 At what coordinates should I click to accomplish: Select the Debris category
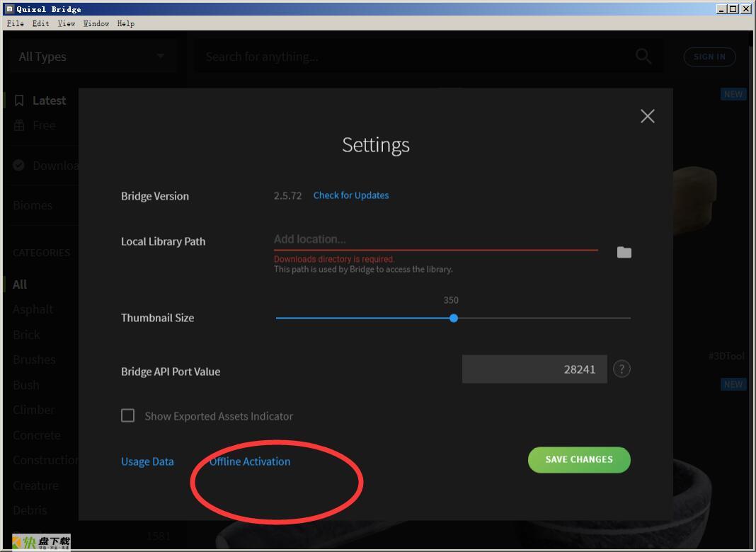pyautogui.click(x=30, y=510)
